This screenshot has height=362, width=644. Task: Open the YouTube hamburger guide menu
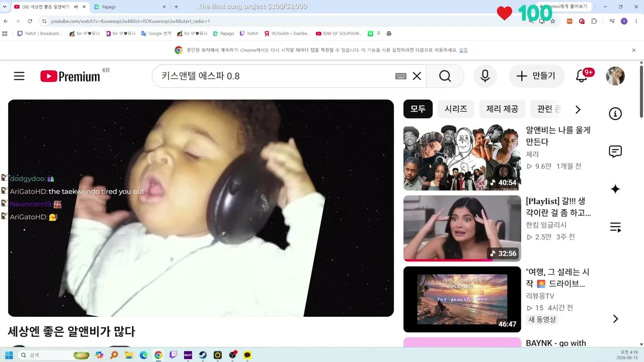pyautogui.click(x=19, y=76)
